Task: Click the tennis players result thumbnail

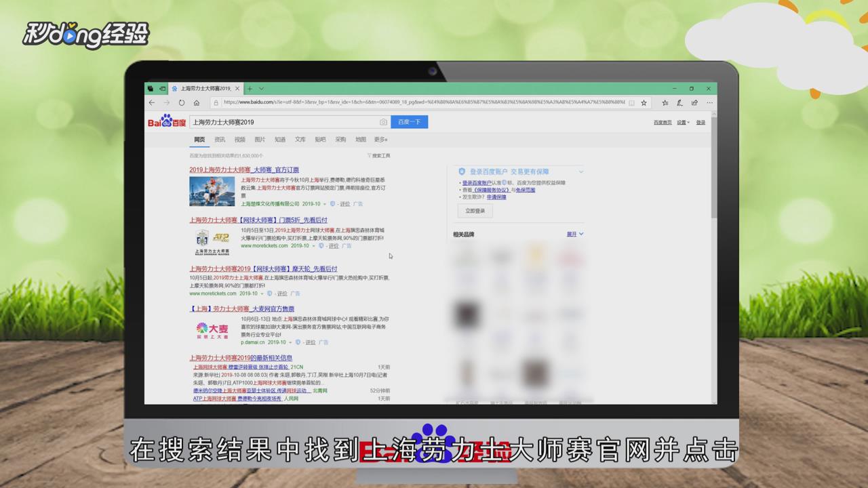Action: (x=212, y=191)
